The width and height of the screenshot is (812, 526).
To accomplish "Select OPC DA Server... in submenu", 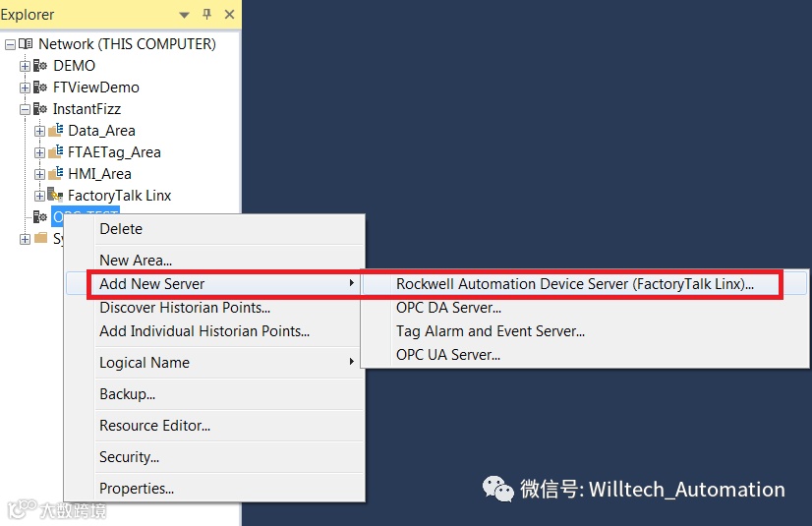I will click(585, 308).
